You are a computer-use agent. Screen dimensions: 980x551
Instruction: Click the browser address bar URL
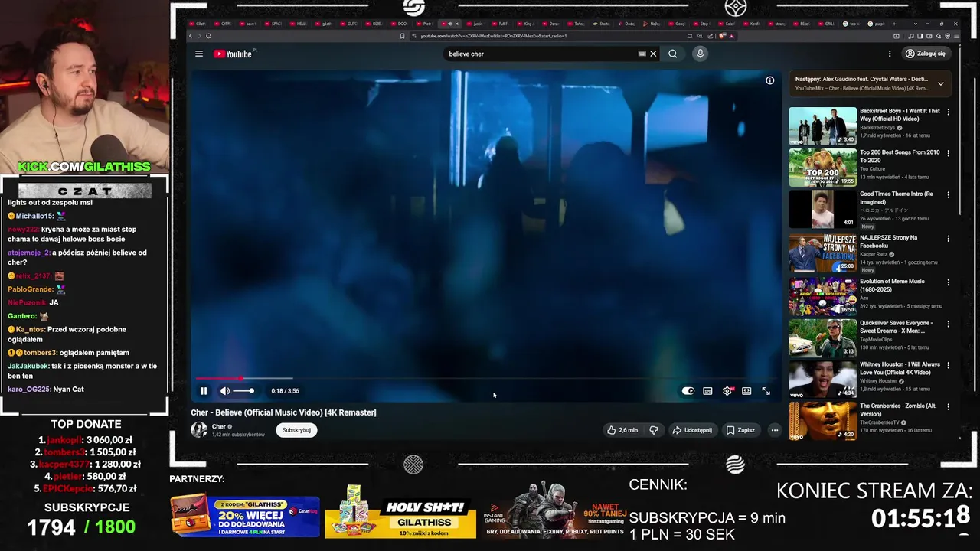click(493, 36)
